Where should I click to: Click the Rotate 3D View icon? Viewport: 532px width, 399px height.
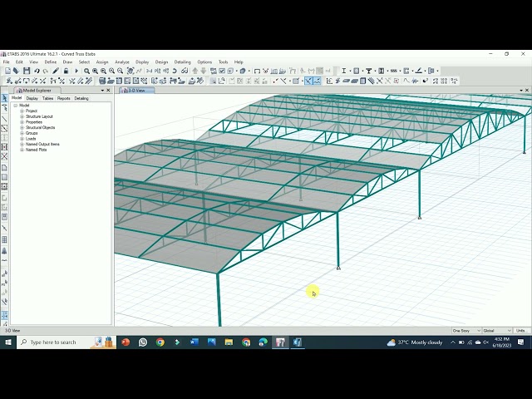[175, 71]
